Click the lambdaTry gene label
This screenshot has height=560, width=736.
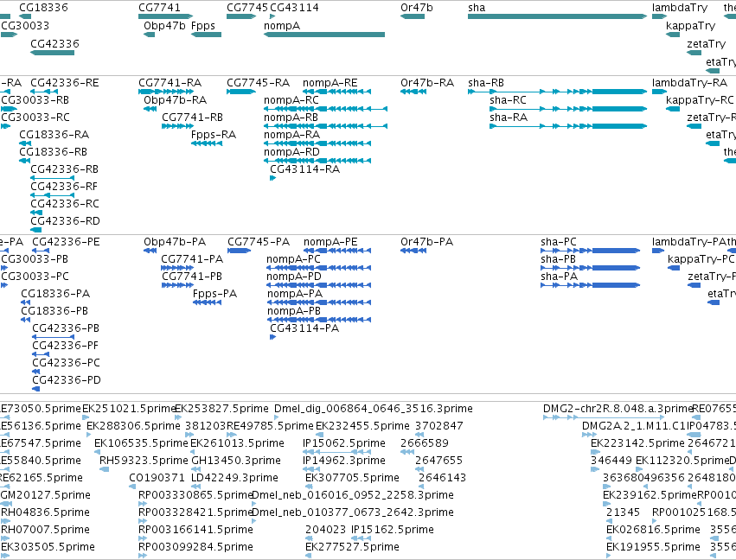(680, 8)
